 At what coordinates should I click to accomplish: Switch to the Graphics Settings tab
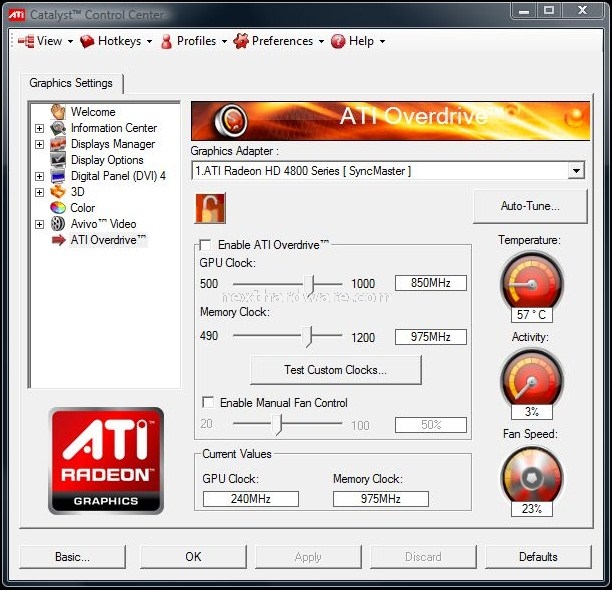[x=71, y=83]
